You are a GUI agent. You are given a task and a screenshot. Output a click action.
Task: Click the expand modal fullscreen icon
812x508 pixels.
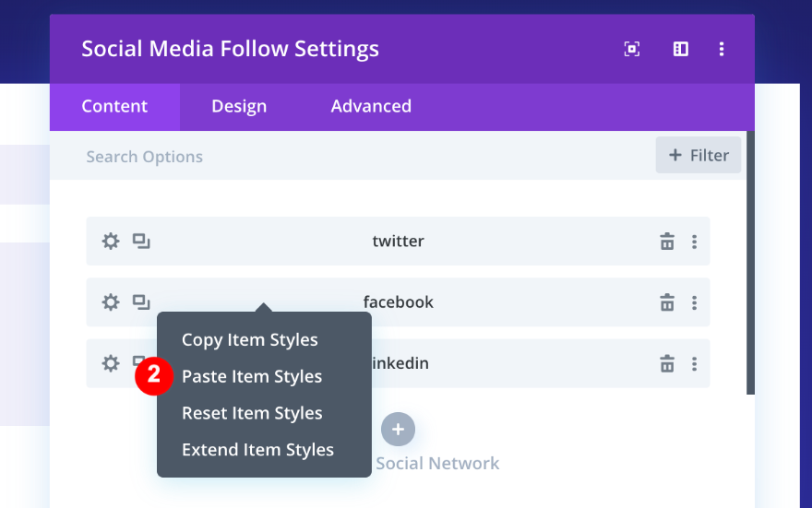(x=632, y=49)
